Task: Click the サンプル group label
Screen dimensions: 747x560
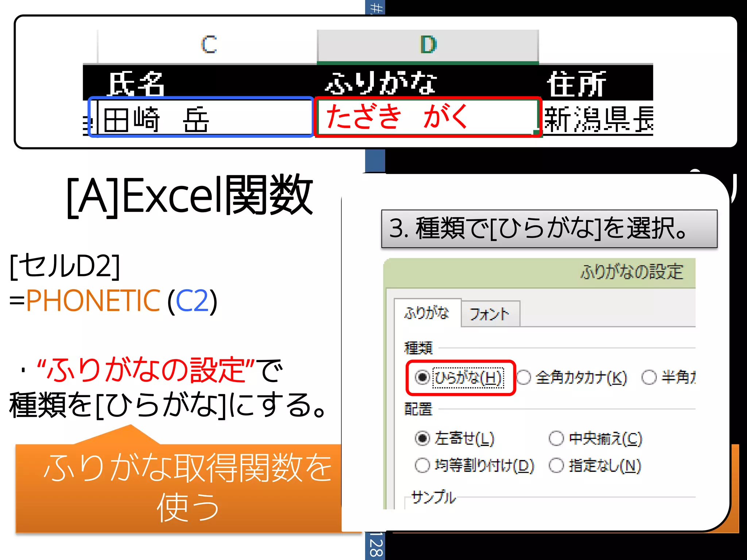Action: point(433,497)
